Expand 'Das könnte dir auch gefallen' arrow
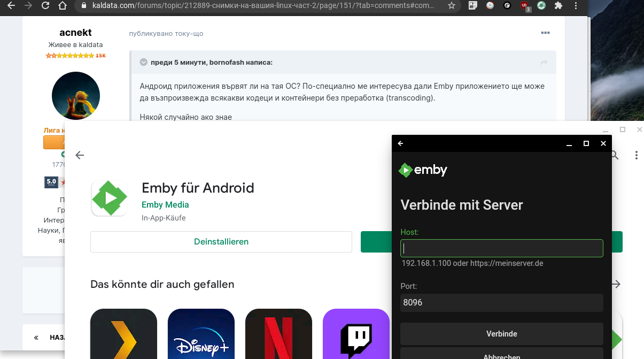The height and width of the screenshot is (359, 644). point(616,284)
